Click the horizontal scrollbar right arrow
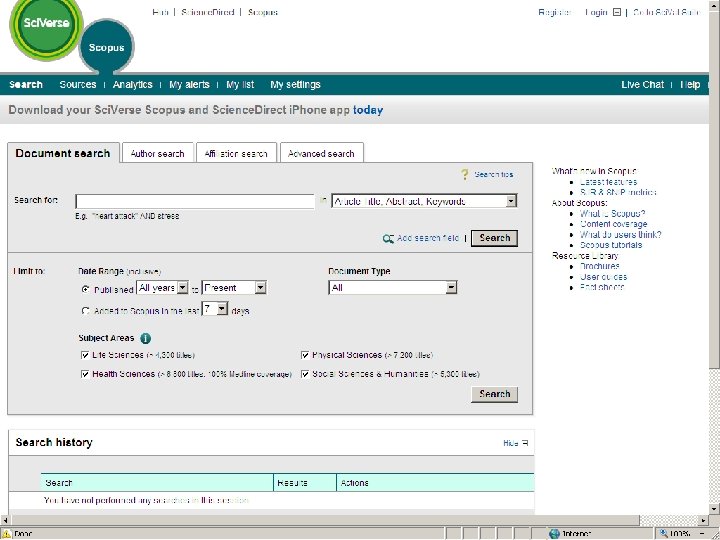 (703, 520)
